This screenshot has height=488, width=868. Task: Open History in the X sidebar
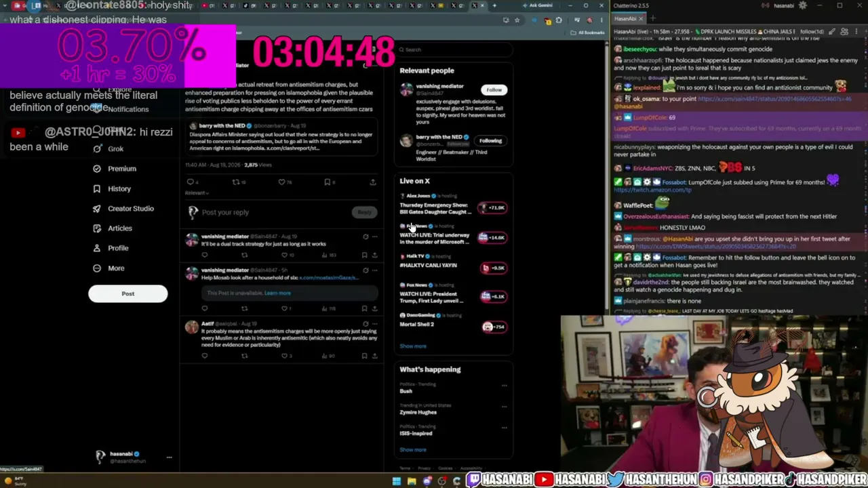point(112,189)
